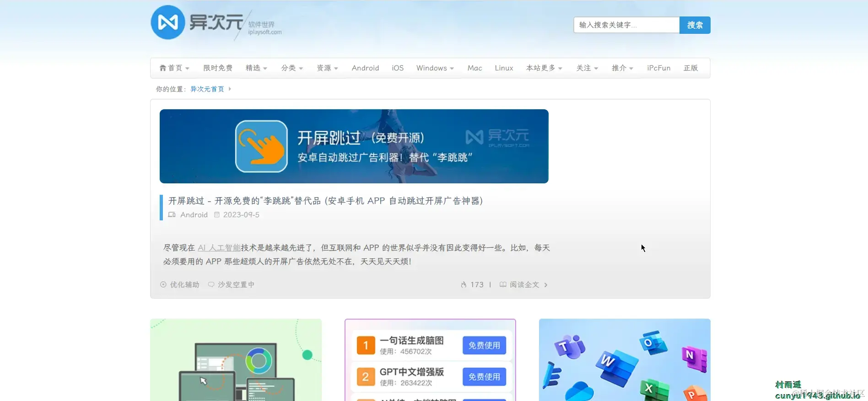Image resolution: width=868 pixels, height=401 pixels.
Task: Click 免费使用 for 一句话生成脑图
Action: click(x=484, y=346)
